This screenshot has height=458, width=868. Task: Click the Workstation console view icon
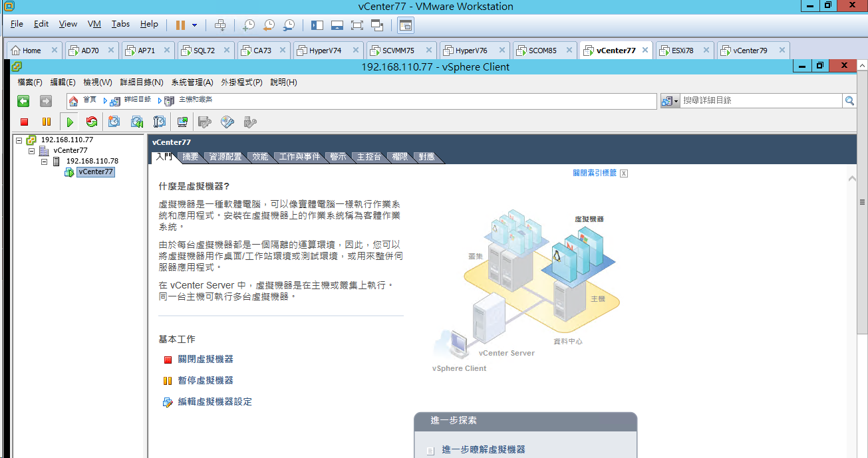pos(405,25)
